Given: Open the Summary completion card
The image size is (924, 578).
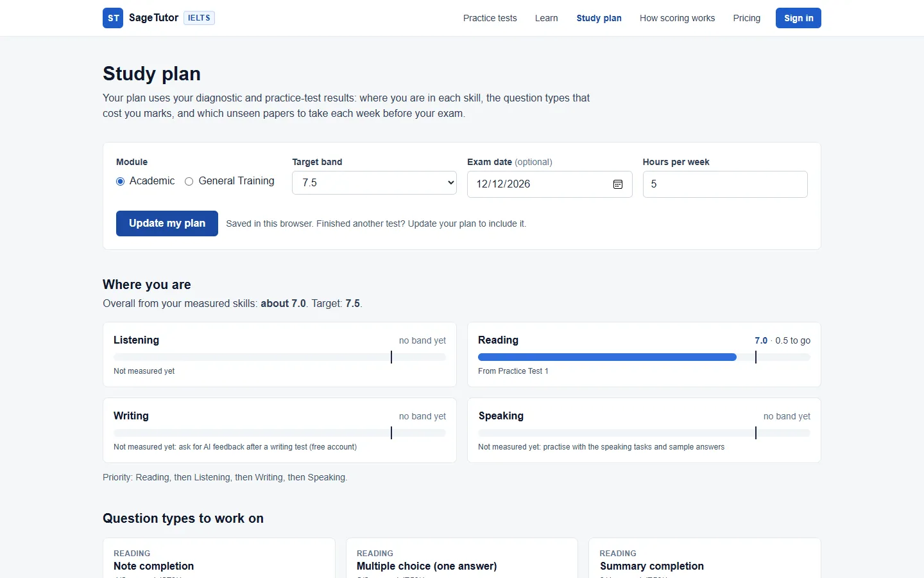Looking at the screenshot, I should pos(705,558).
